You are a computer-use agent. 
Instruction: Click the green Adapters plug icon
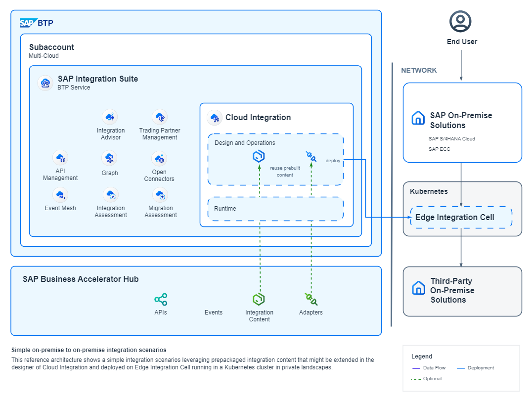tap(311, 299)
